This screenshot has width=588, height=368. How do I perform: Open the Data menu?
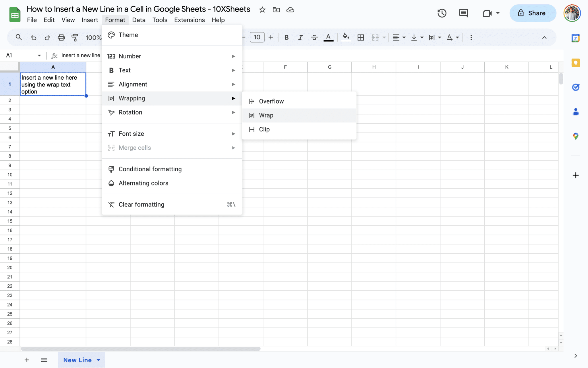click(139, 20)
